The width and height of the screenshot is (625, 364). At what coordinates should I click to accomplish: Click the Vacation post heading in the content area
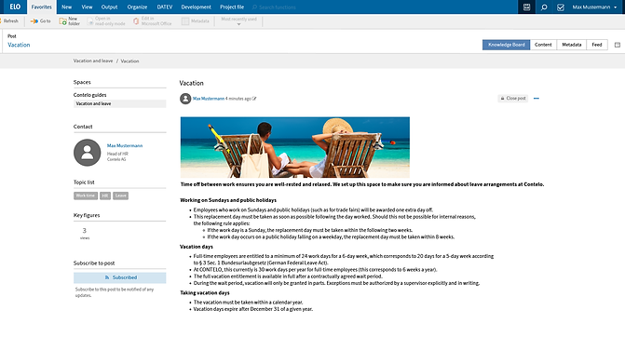pos(191,83)
